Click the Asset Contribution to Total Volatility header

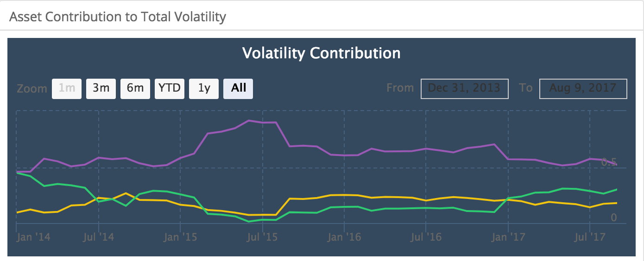click(118, 17)
